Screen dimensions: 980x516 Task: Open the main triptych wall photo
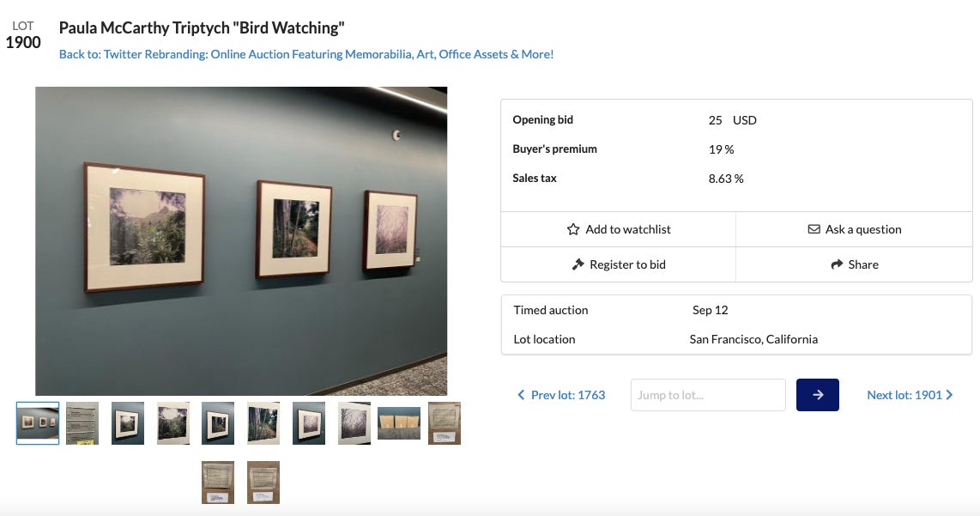(x=241, y=241)
